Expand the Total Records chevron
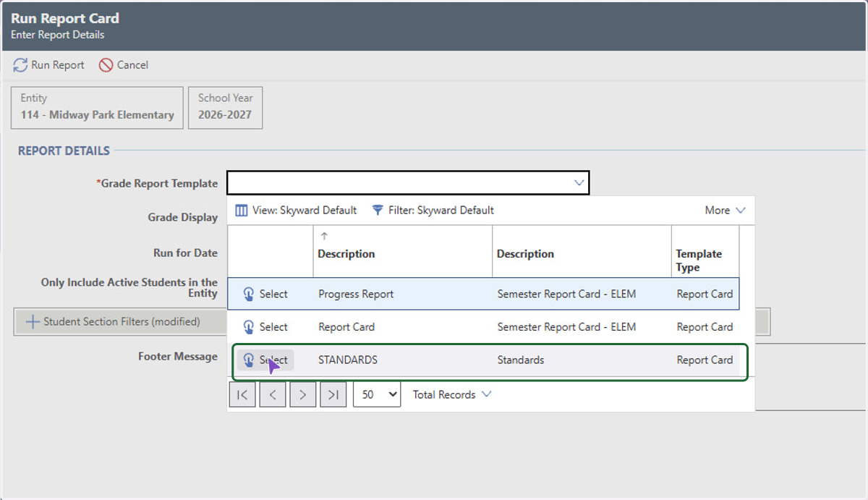 [x=486, y=394]
